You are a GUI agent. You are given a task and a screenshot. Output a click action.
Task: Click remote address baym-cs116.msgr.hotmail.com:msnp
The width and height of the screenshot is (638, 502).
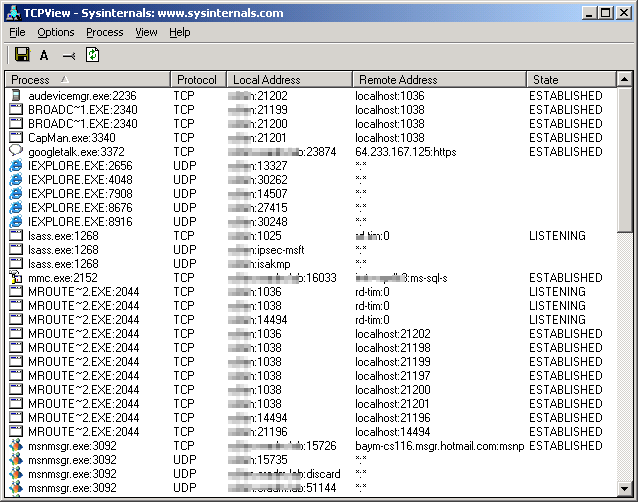[439, 446]
